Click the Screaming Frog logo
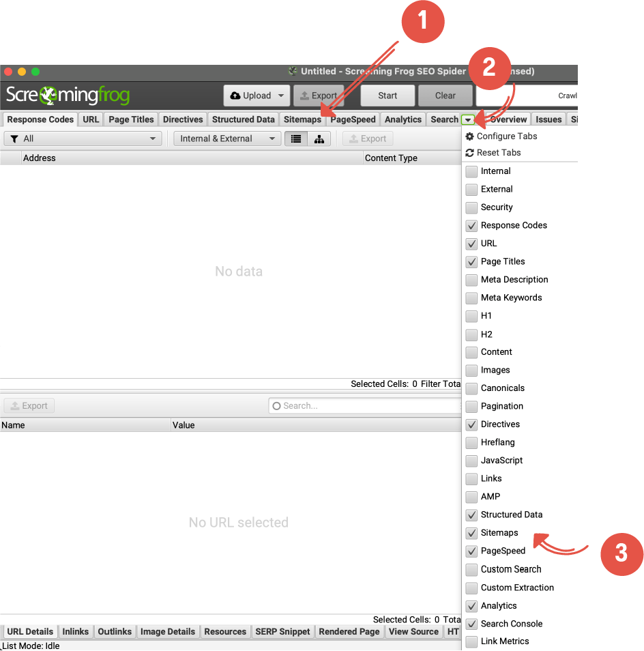Viewport: 644px width, 651px height. coord(68,96)
